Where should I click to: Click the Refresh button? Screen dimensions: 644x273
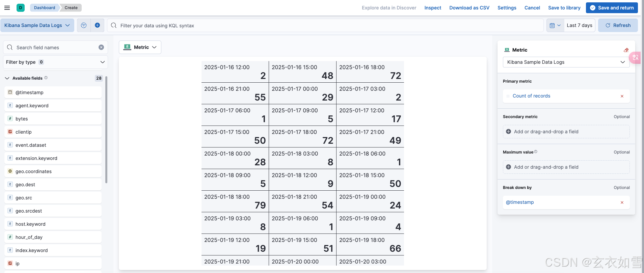(618, 25)
